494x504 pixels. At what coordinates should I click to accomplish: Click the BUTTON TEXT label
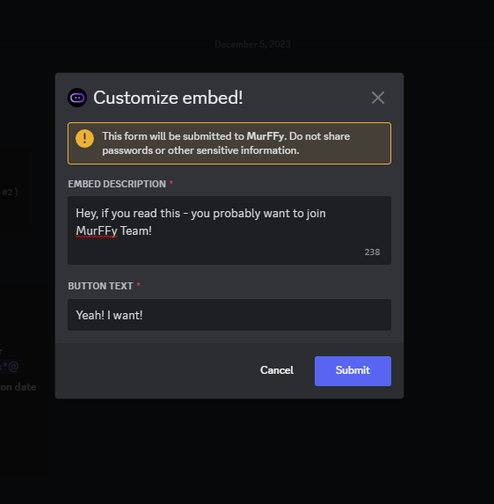tap(100, 286)
